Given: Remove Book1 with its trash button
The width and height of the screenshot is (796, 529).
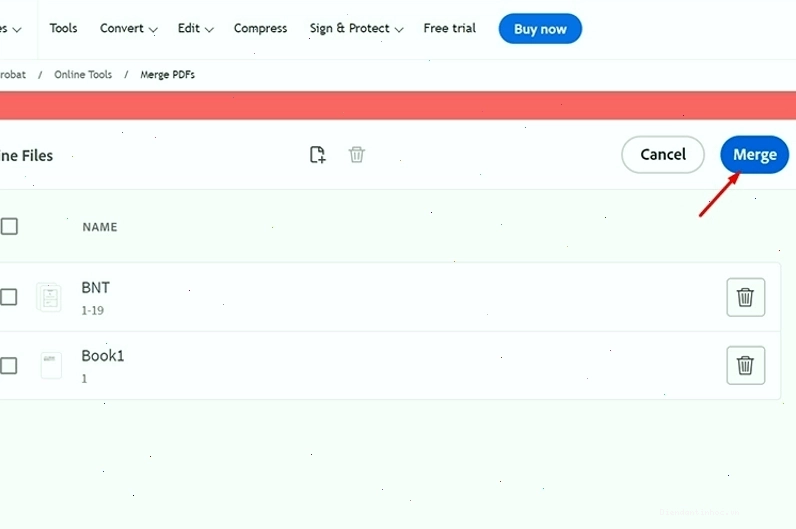Looking at the screenshot, I should tap(745, 365).
